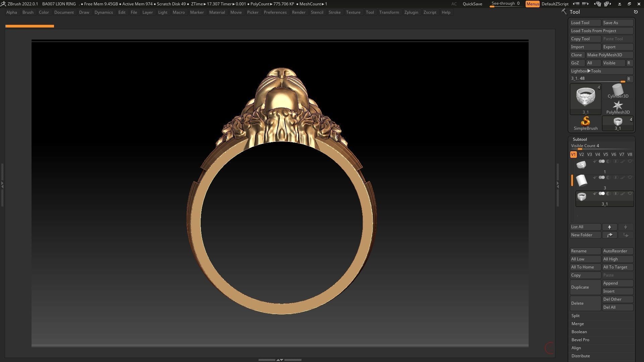The width and height of the screenshot is (644, 362).
Task: Collapse the Subtool section header
Action: click(580, 139)
